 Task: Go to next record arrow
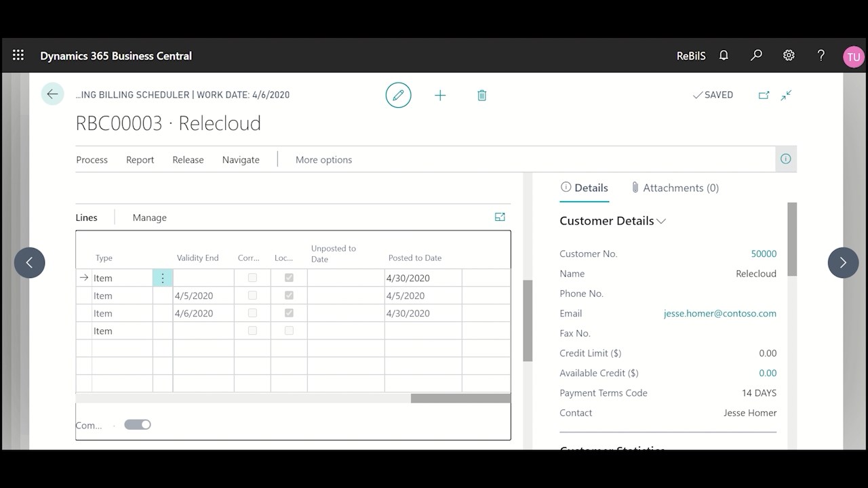coord(843,262)
